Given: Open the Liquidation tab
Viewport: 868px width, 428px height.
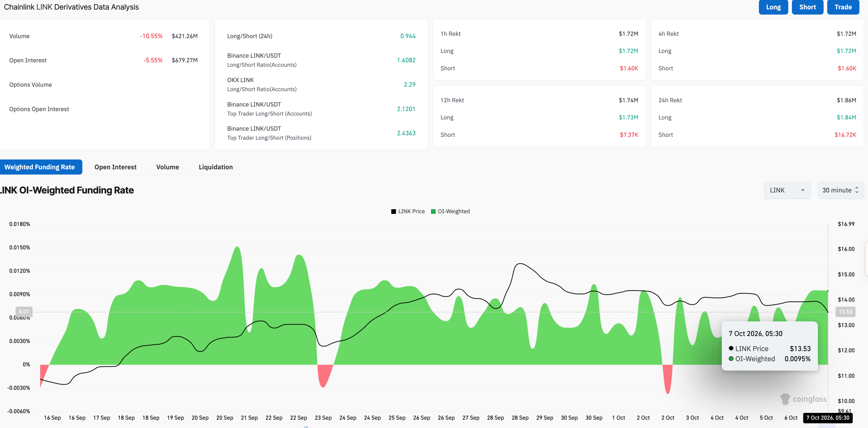Looking at the screenshot, I should point(216,167).
